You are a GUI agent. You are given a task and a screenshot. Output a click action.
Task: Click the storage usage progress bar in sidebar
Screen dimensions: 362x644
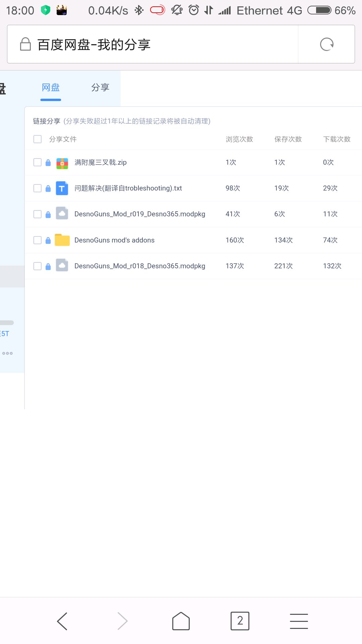pos(7,323)
